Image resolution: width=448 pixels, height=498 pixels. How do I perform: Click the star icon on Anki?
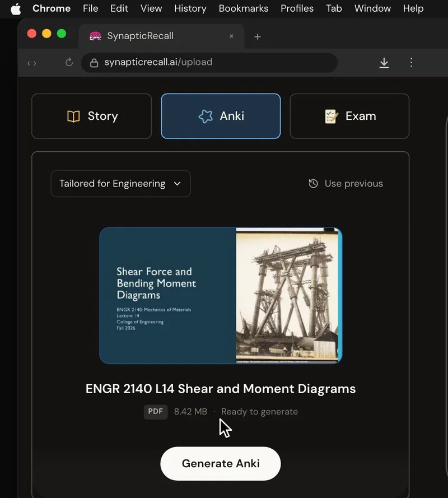(x=206, y=117)
